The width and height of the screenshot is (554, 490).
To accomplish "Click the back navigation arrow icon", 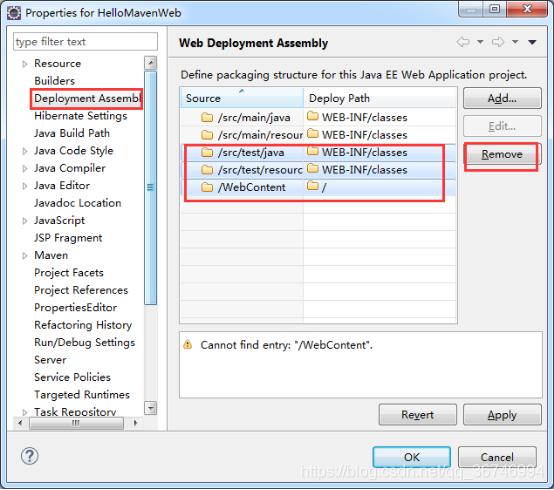I will point(463,42).
